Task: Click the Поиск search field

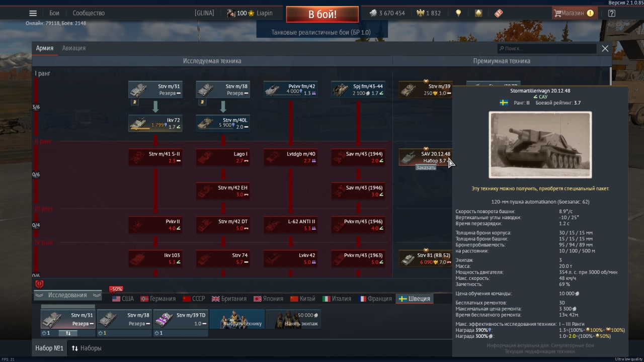Action: click(547, 48)
